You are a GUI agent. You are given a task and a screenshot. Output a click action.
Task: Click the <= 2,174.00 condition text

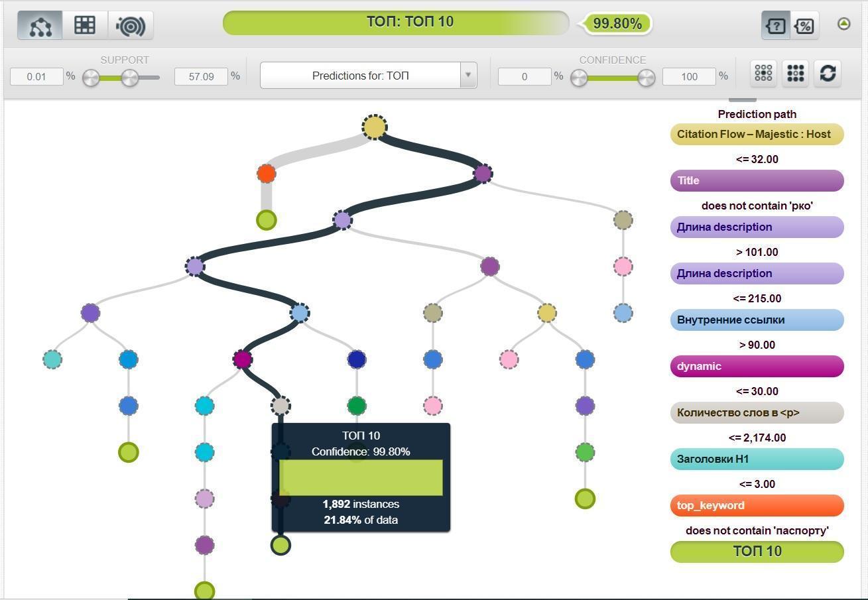pyautogui.click(x=757, y=438)
